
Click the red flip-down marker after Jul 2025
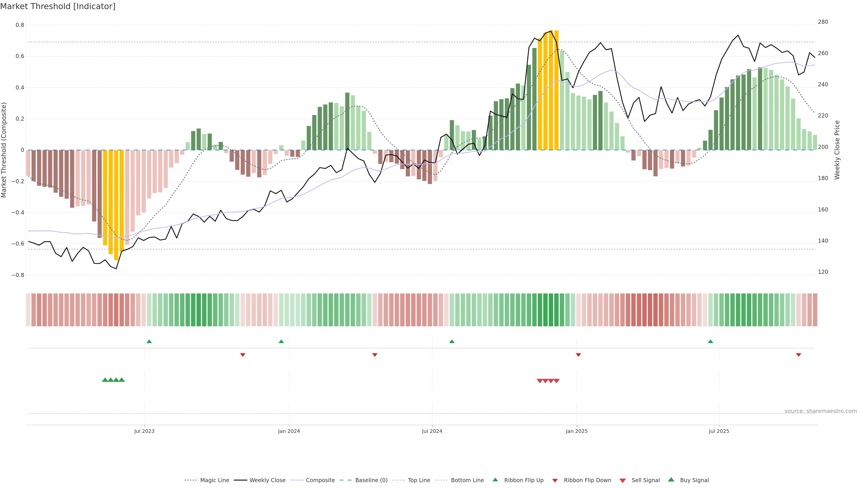tap(798, 355)
